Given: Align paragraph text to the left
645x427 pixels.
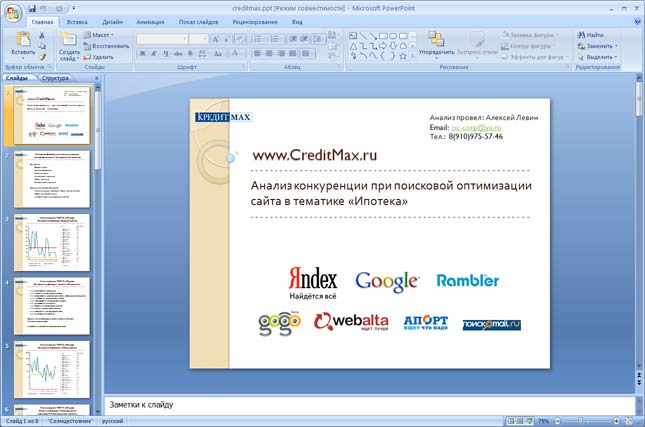Looking at the screenshot, I should pyautogui.click(x=257, y=53).
